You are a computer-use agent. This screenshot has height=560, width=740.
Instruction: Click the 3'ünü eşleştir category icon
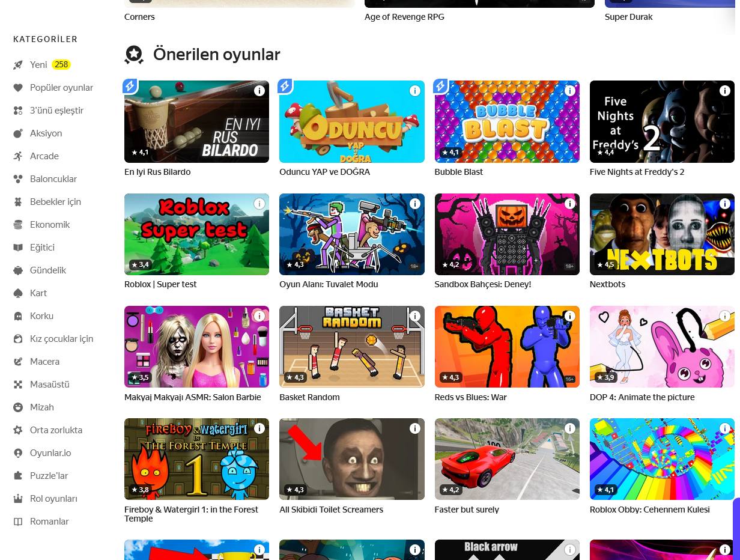(18, 111)
